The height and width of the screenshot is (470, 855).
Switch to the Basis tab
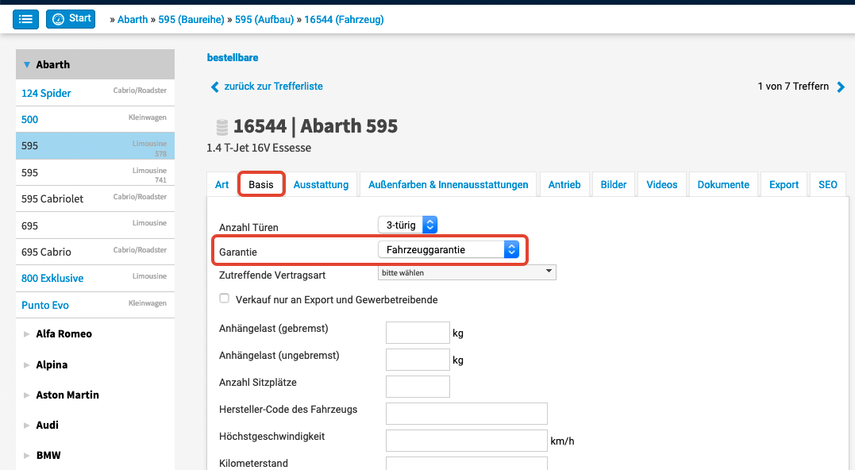261,184
